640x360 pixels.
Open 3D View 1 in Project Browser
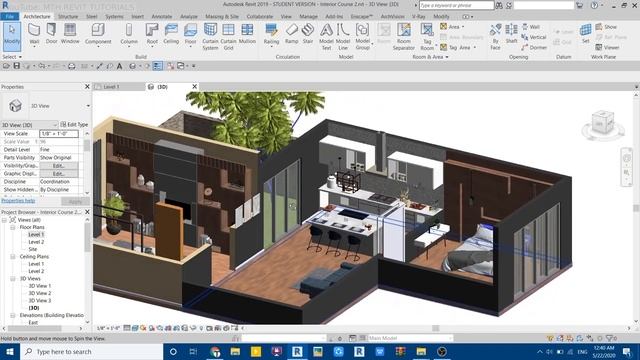[40, 286]
